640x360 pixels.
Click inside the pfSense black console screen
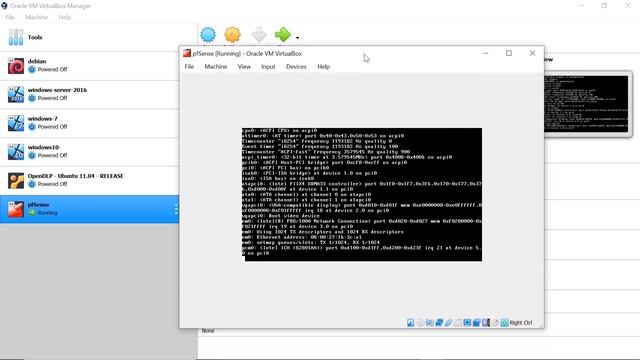(362, 195)
